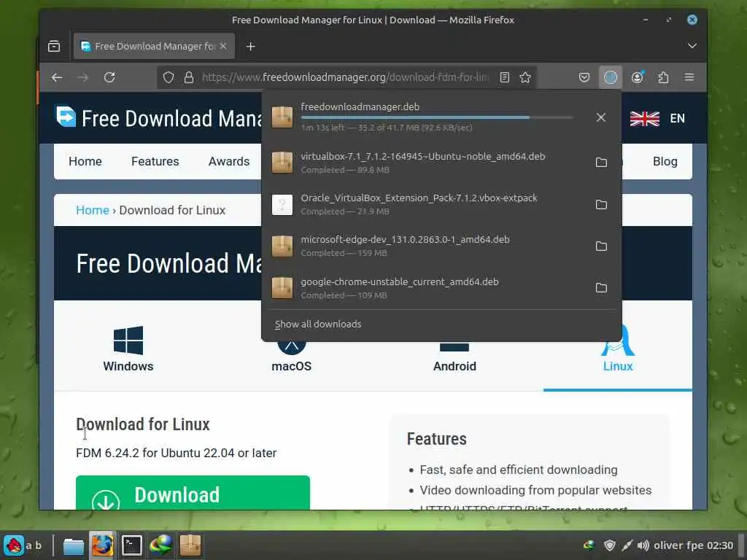Open the Firefox hamburger application menu
The width and height of the screenshot is (747, 560).
click(x=689, y=77)
